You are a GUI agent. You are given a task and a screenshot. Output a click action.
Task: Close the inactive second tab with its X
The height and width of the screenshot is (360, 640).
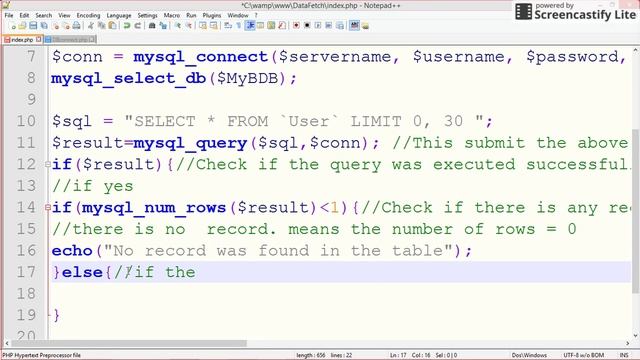coord(92,39)
